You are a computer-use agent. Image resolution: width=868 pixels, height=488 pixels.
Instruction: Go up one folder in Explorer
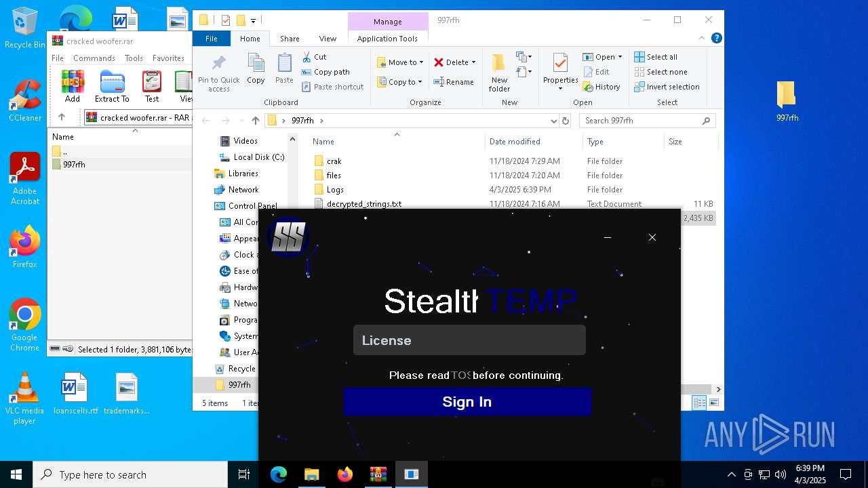(255, 121)
